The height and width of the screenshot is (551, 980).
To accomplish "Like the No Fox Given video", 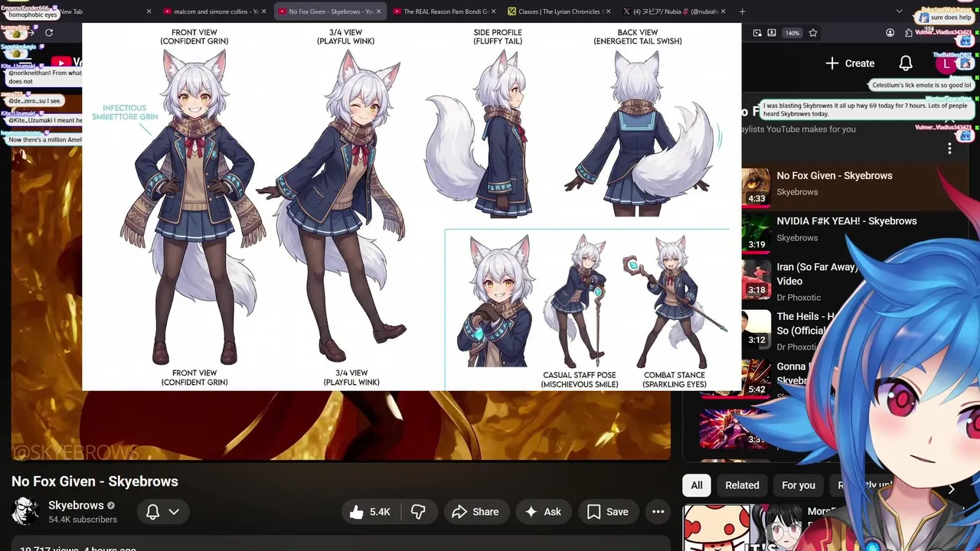I will (x=371, y=512).
